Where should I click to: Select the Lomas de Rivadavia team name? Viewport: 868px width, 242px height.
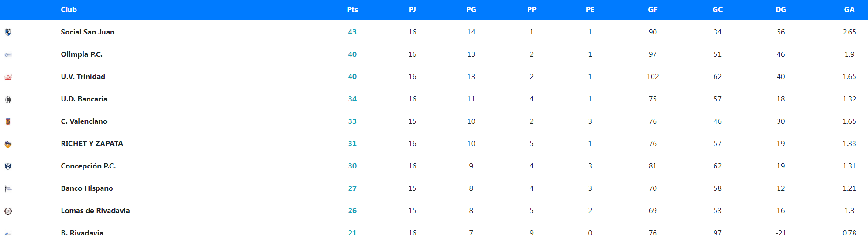coord(95,211)
